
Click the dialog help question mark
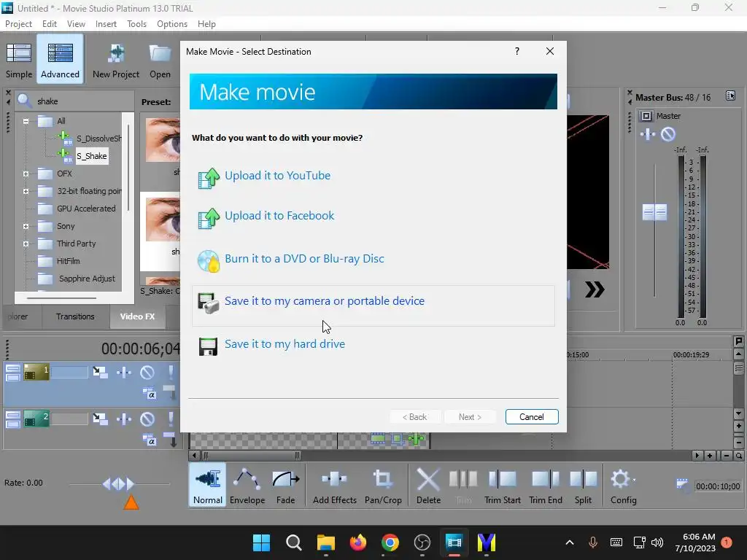coord(517,52)
